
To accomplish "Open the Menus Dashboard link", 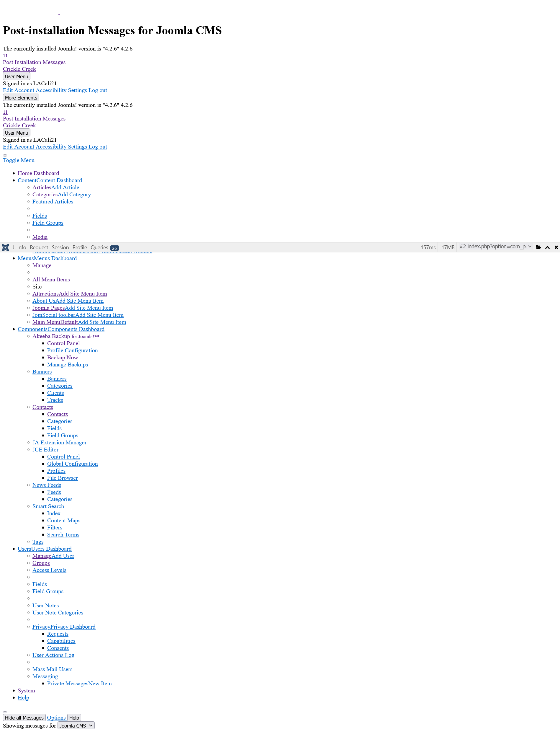I will [x=55, y=258].
